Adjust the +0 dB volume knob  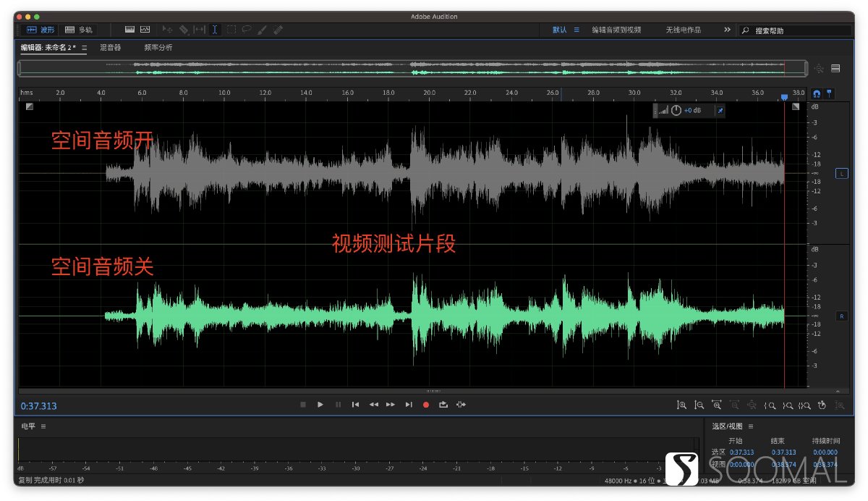[x=675, y=110]
